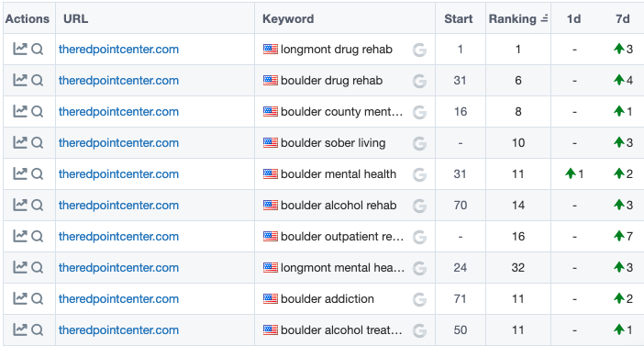Click the 1d column header

click(573, 19)
